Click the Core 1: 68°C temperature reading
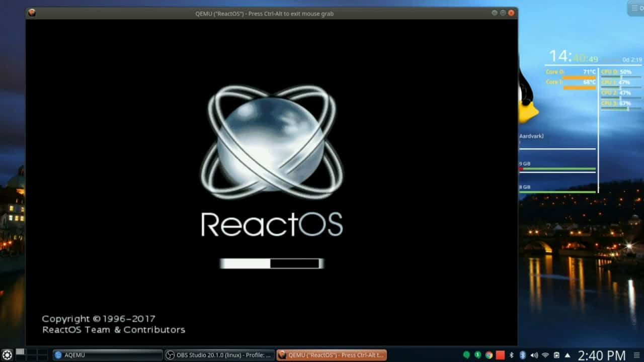 pyautogui.click(x=571, y=82)
